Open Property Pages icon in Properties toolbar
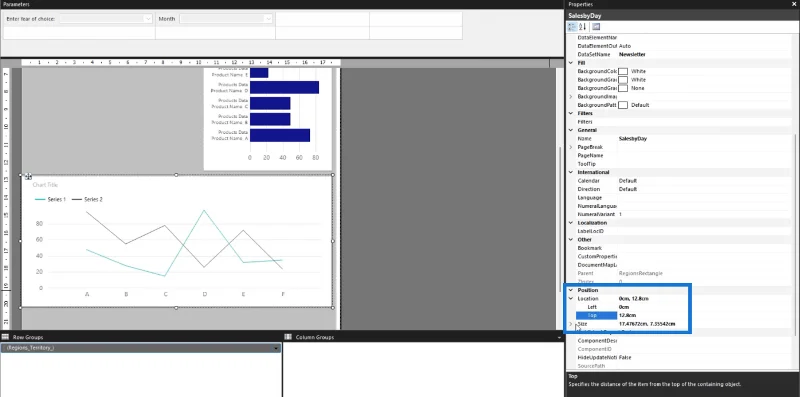 pyautogui.click(x=596, y=27)
